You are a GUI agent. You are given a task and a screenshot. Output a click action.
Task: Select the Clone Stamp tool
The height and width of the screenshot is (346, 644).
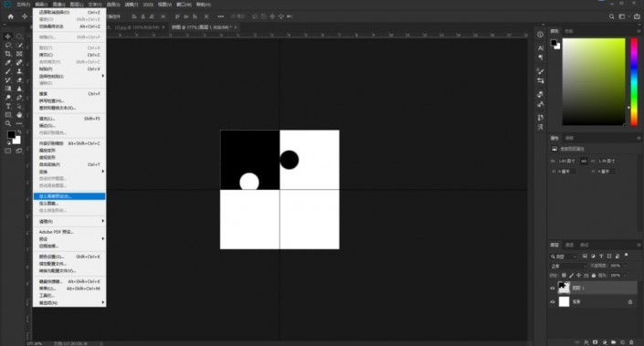19,71
